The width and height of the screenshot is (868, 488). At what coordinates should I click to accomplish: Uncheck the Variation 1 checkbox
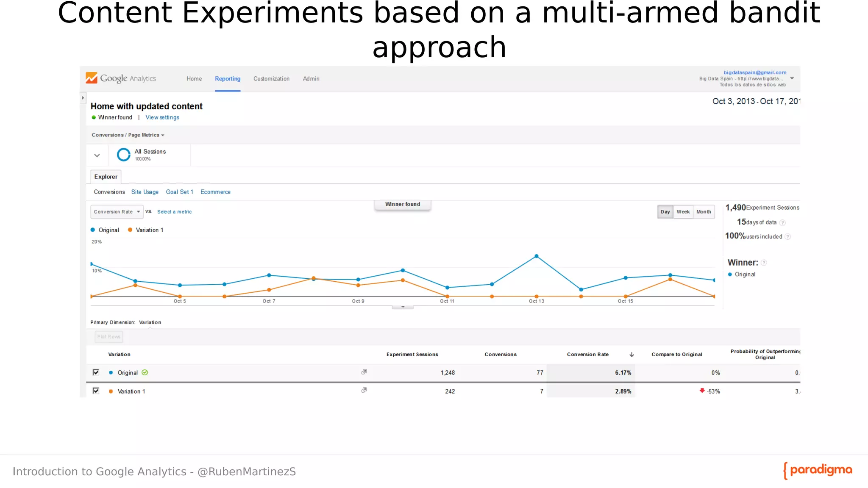(96, 391)
